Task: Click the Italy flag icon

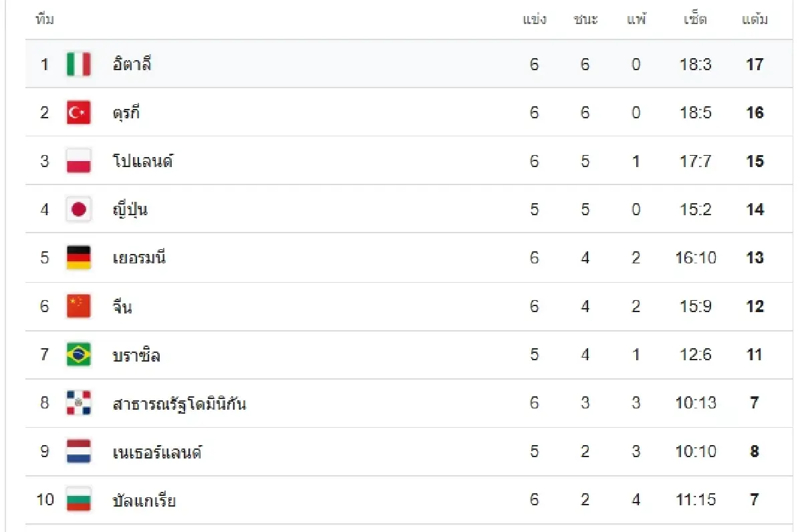Action: 79,64
